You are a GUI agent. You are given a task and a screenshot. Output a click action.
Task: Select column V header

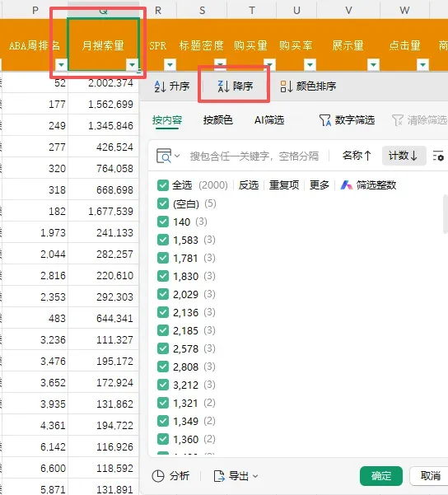(x=348, y=10)
